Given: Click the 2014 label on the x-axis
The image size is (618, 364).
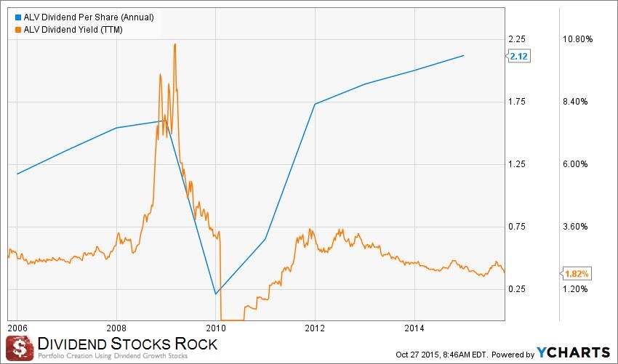Looking at the screenshot, I should click(414, 326).
